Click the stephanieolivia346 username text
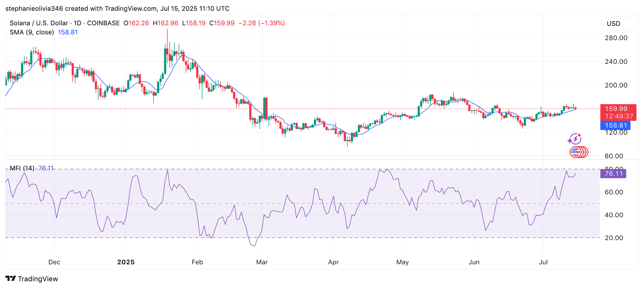The height and width of the screenshot is (288, 644). click(34, 8)
